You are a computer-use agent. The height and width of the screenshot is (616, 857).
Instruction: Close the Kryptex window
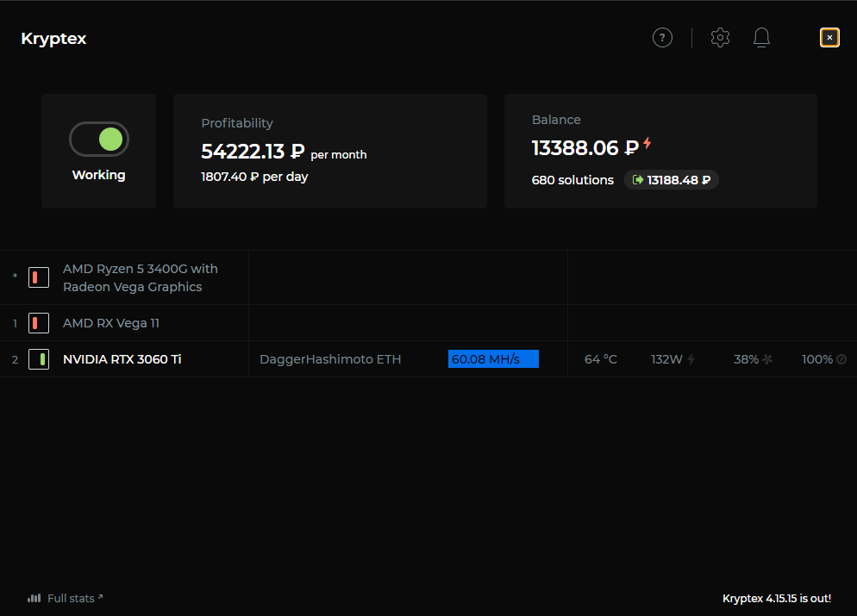click(x=829, y=38)
